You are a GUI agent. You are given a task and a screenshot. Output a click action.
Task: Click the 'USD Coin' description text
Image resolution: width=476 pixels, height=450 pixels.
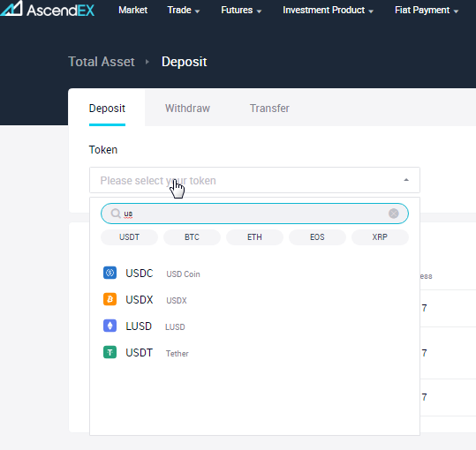coord(183,274)
